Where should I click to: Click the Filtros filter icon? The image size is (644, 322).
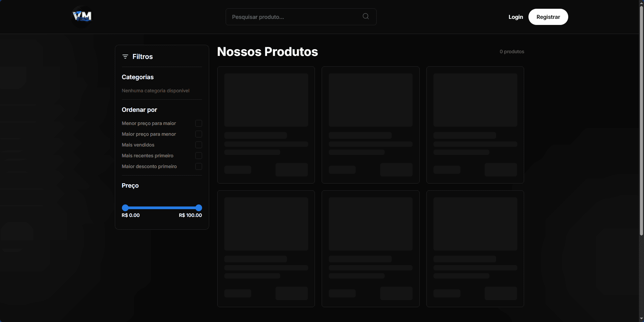125,57
